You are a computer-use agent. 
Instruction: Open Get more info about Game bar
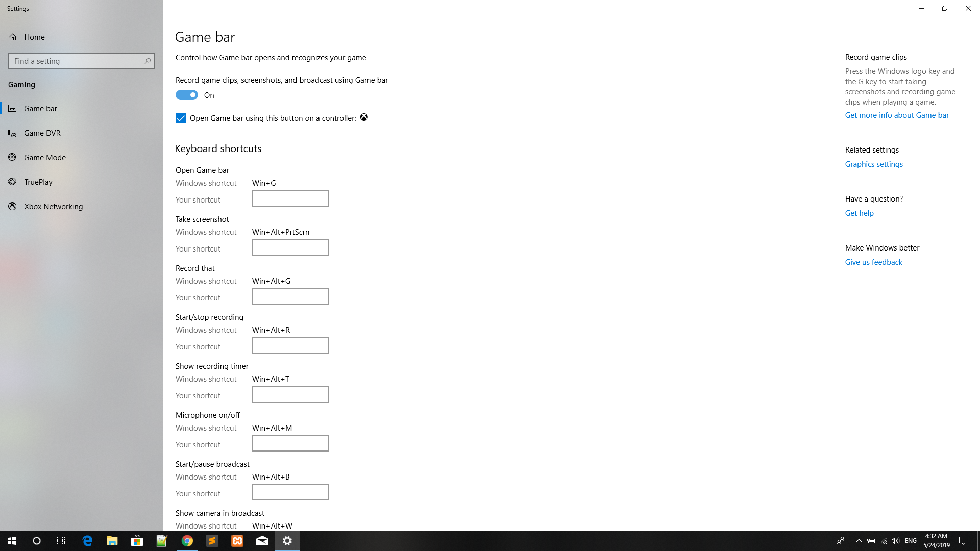coord(897,115)
